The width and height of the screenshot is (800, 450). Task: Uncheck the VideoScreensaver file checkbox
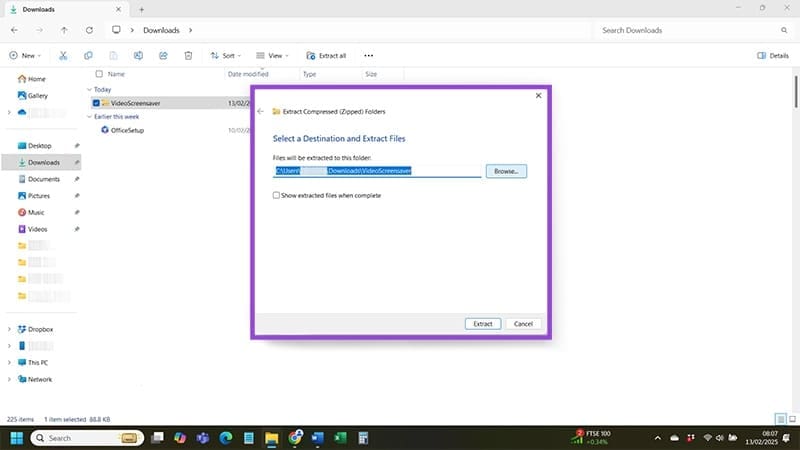[96, 103]
